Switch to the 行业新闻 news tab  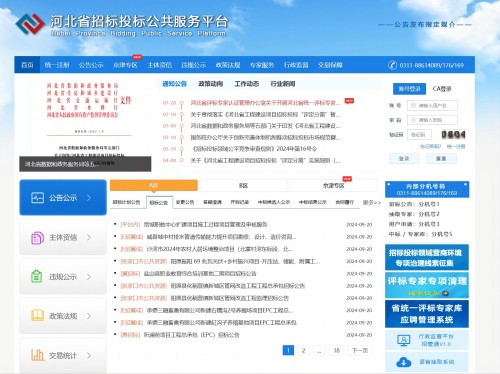click(x=283, y=84)
